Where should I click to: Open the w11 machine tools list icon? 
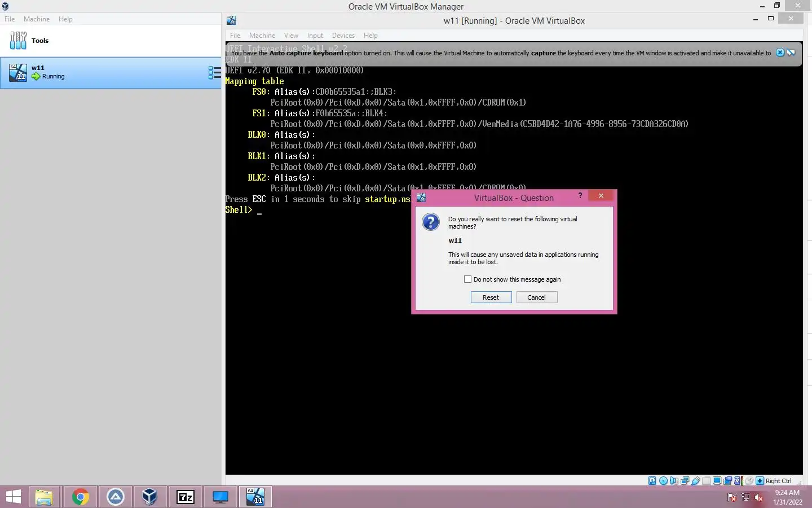(x=214, y=72)
